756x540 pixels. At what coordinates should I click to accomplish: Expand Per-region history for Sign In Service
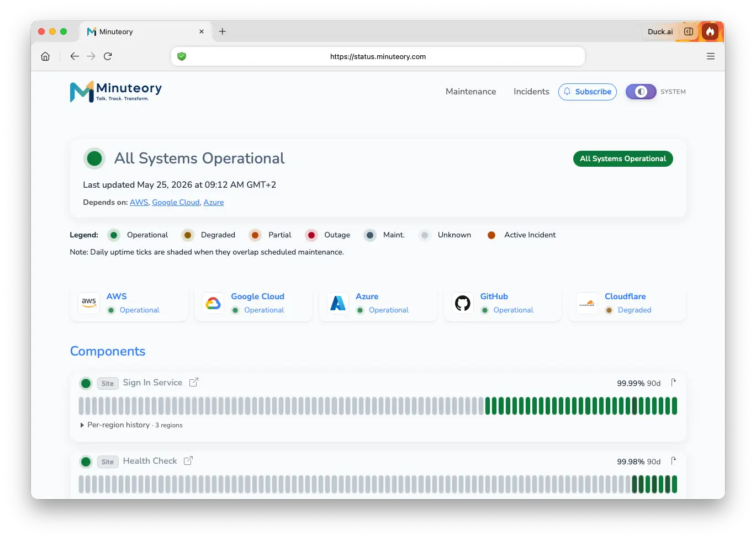tap(131, 425)
